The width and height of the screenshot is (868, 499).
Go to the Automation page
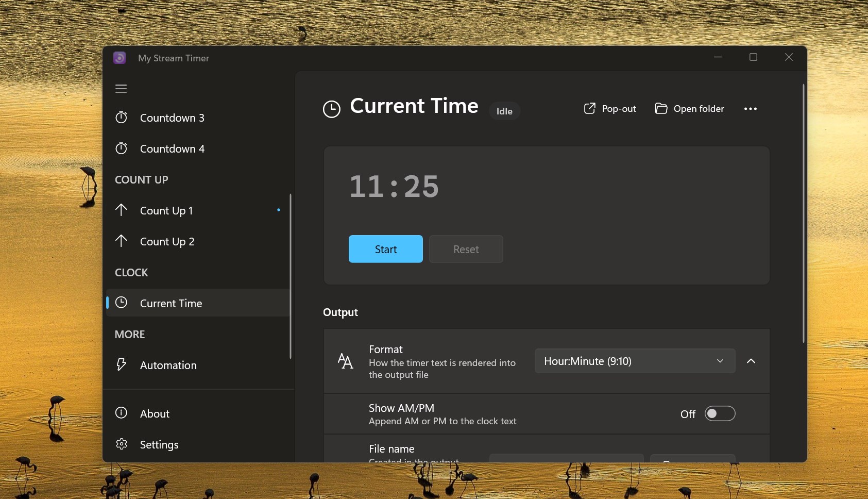(197, 365)
